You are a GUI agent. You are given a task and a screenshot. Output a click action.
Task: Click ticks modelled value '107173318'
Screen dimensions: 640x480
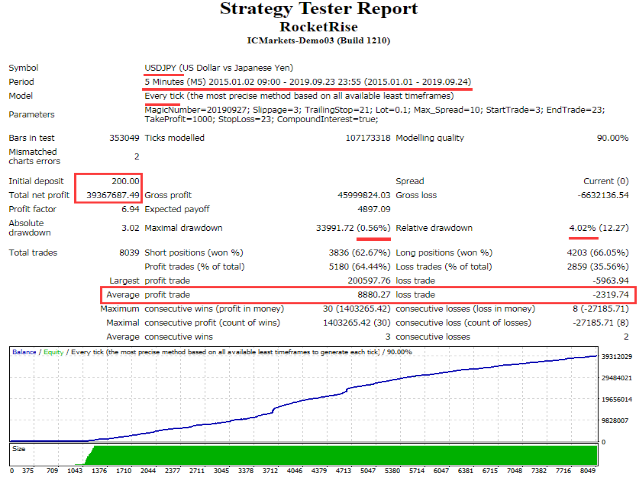(368, 138)
